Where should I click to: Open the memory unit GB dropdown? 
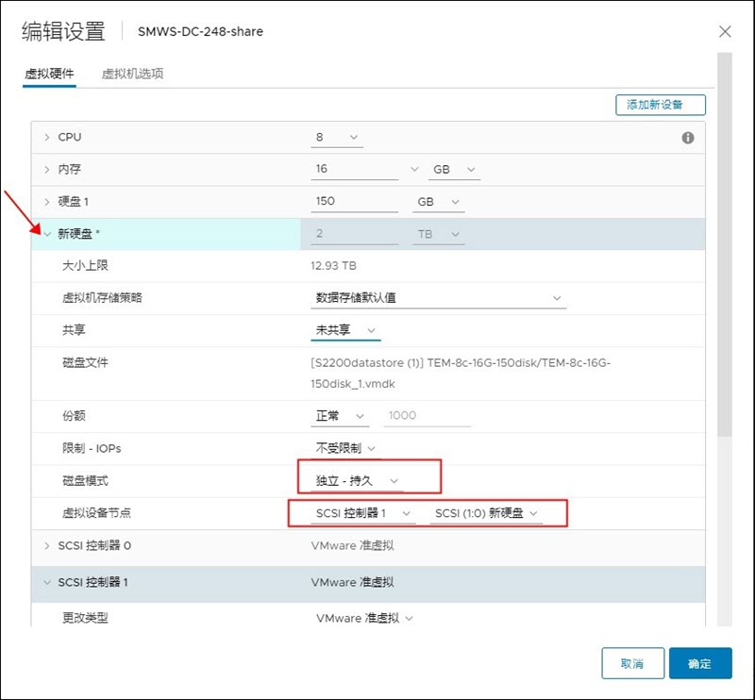455,170
